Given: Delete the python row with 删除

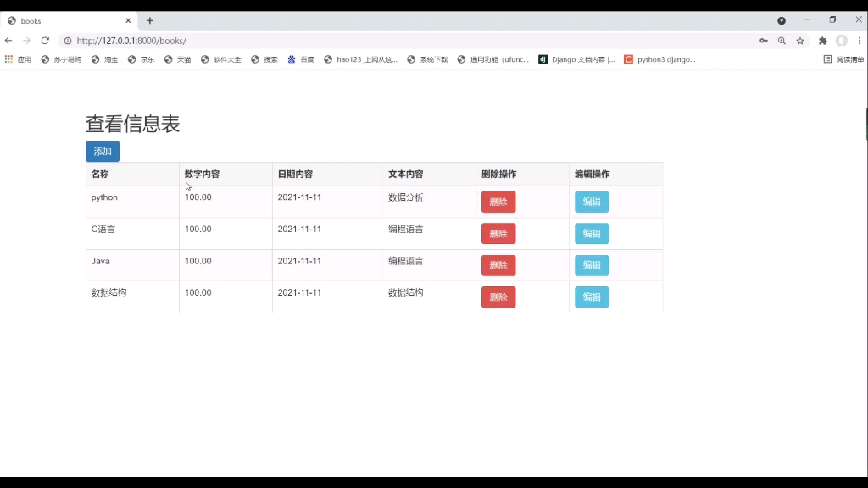Looking at the screenshot, I should click(x=498, y=202).
